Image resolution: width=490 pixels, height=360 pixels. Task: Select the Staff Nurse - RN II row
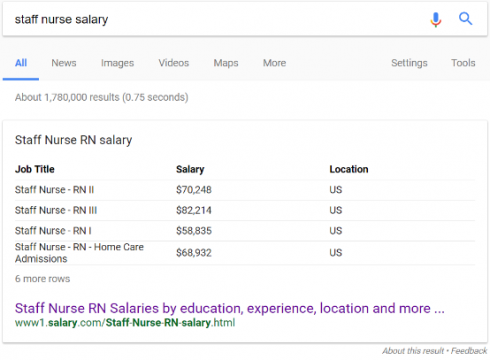[245, 190]
